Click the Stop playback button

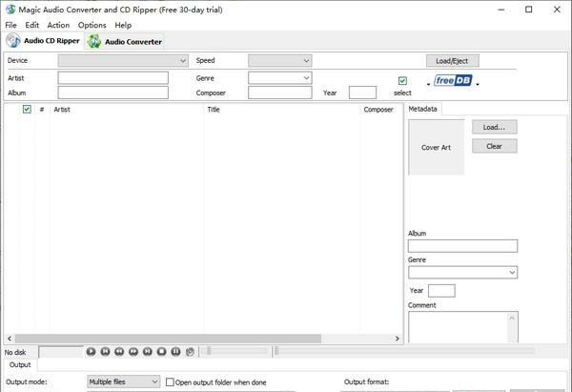click(162, 352)
